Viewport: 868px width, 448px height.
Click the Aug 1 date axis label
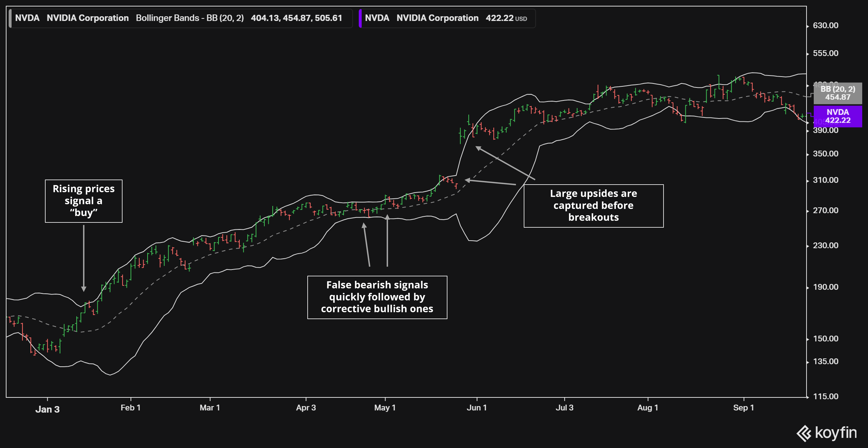click(x=647, y=408)
